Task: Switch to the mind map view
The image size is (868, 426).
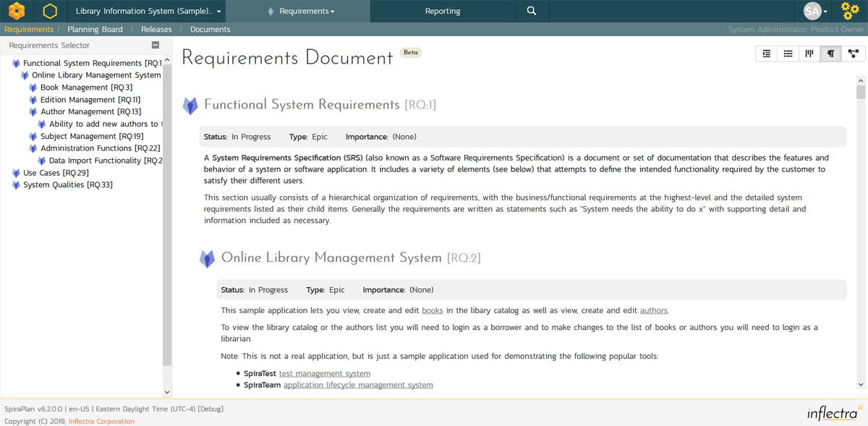Action: pyautogui.click(x=853, y=54)
